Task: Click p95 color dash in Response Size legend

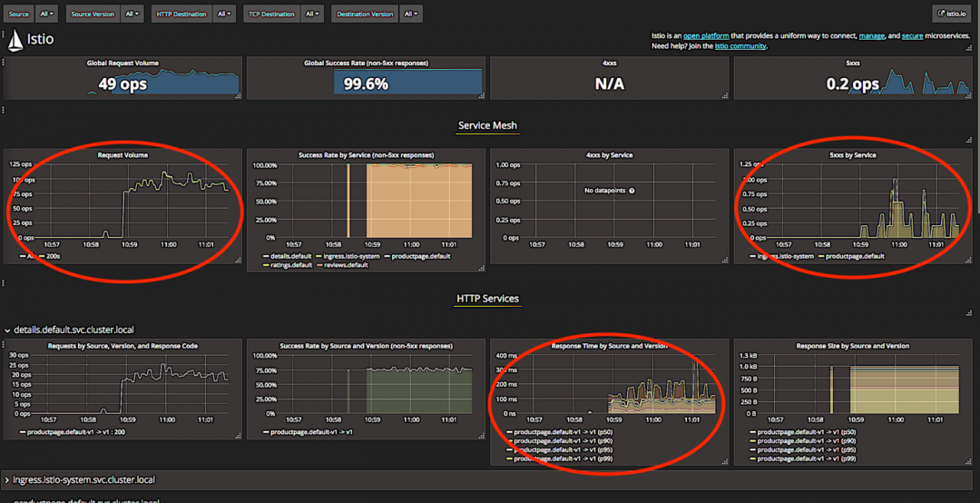Action: (752, 449)
